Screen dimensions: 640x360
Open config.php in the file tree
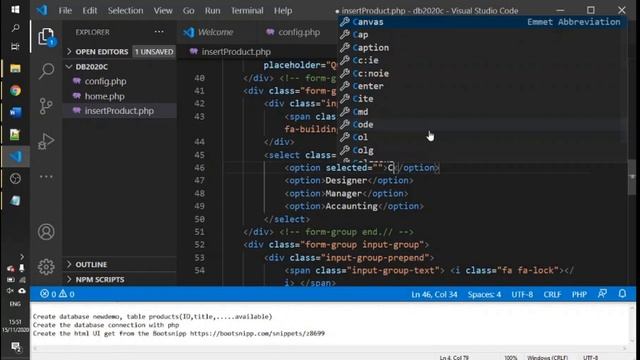tap(105, 81)
